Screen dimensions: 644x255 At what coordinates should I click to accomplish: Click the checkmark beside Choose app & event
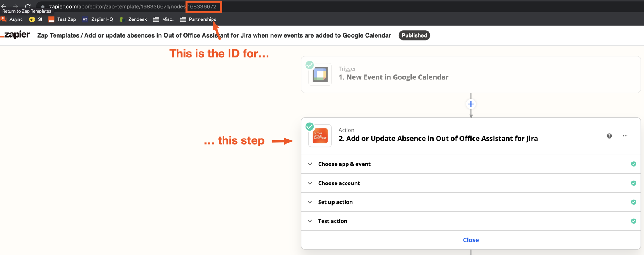(633, 164)
